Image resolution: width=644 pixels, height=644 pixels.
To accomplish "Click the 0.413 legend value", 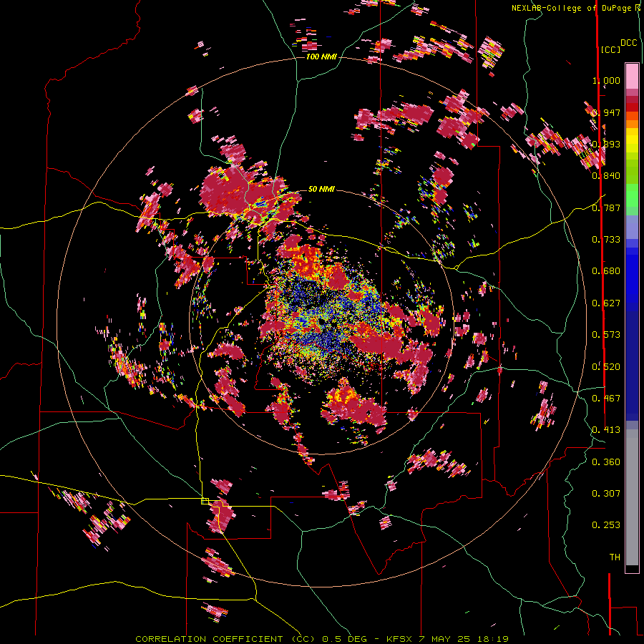I will (x=606, y=430).
